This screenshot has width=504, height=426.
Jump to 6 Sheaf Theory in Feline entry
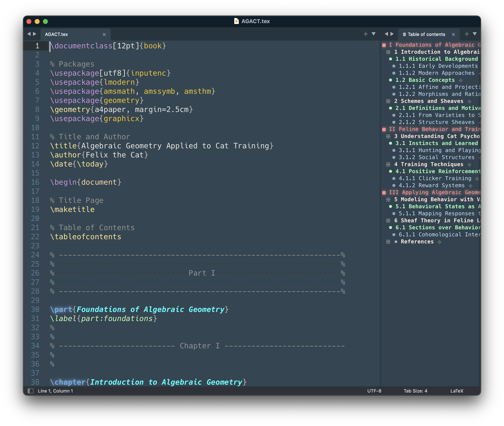pyautogui.click(x=437, y=220)
